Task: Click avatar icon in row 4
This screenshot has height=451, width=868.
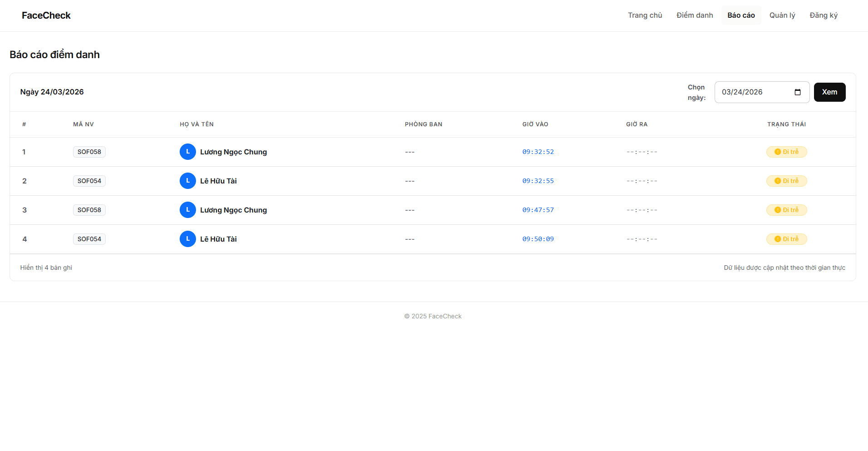Action: point(187,239)
